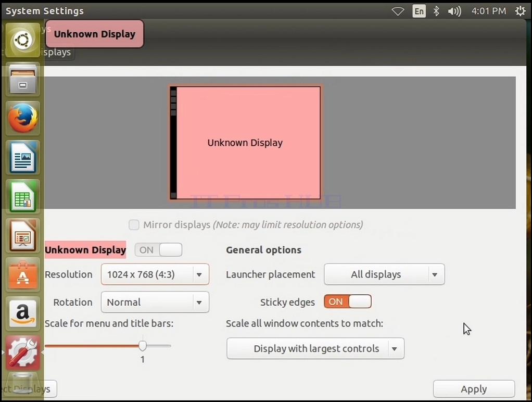This screenshot has width=532, height=402.
Task: Open LibreOffice Writer from the launcher
Action: click(23, 158)
